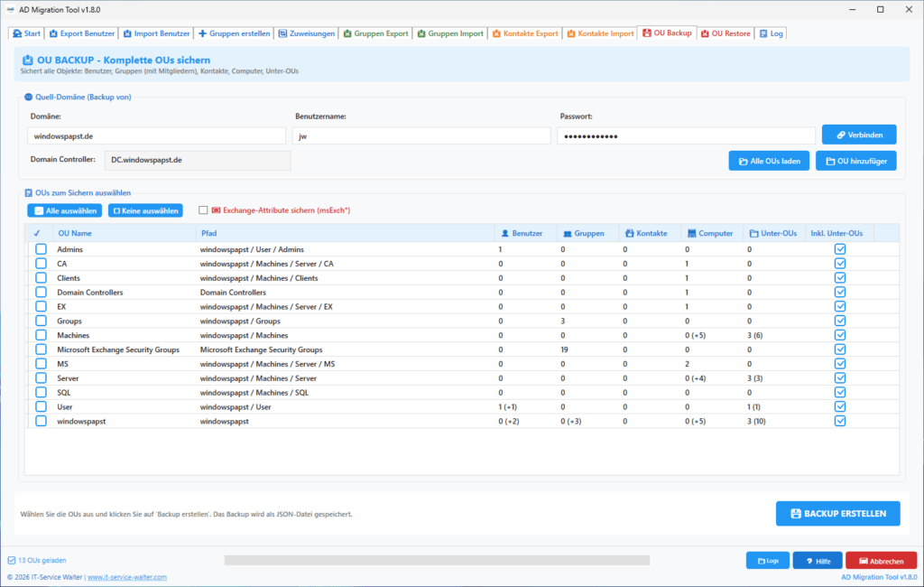This screenshot has height=587, width=924.
Task: Click the Computer column header icon
Action: click(692, 234)
